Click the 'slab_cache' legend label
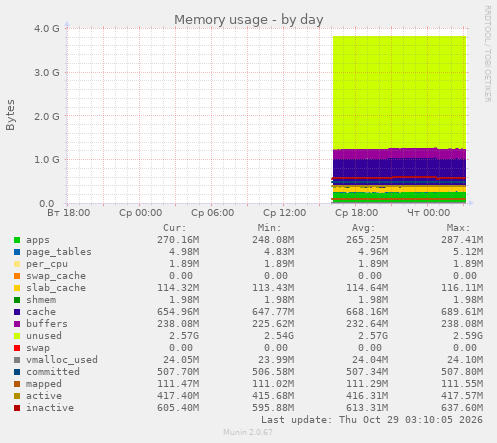The height and width of the screenshot is (443, 497). 56,288
